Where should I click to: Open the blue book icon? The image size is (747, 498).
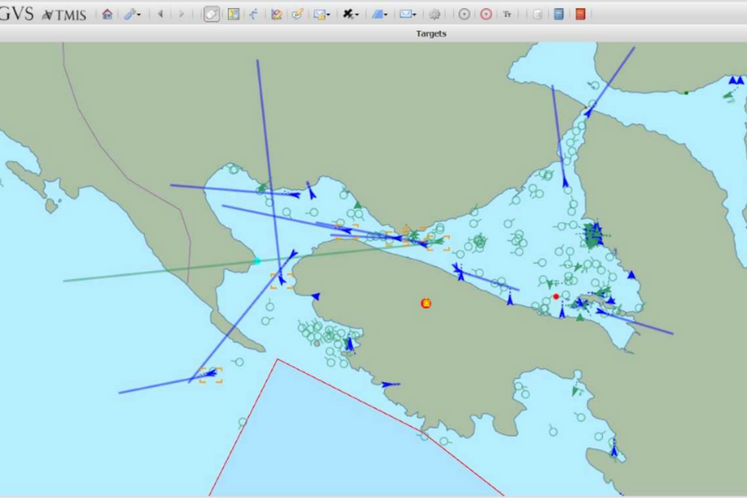tap(559, 14)
